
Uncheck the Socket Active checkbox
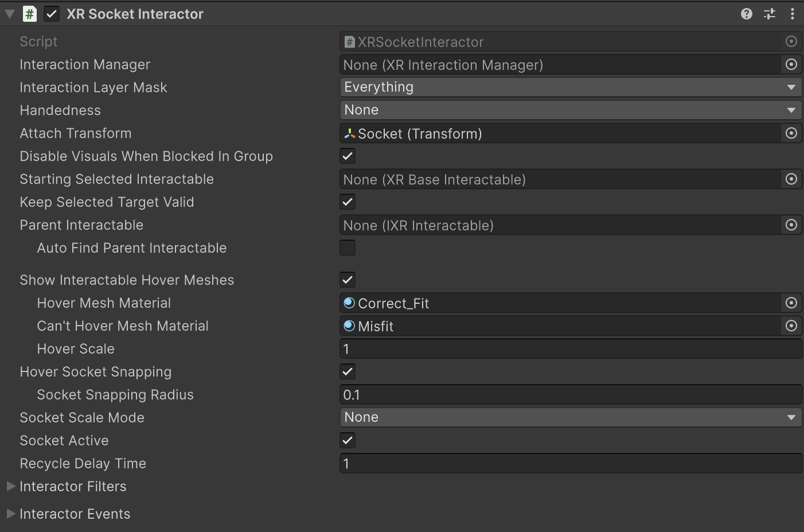click(348, 440)
